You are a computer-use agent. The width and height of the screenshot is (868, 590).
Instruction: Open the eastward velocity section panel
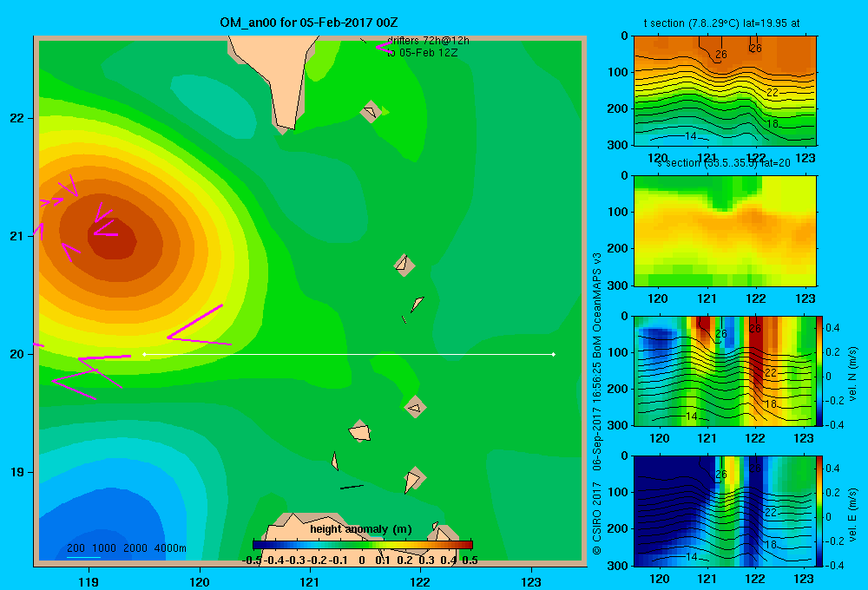pyautogui.click(x=725, y=511)
